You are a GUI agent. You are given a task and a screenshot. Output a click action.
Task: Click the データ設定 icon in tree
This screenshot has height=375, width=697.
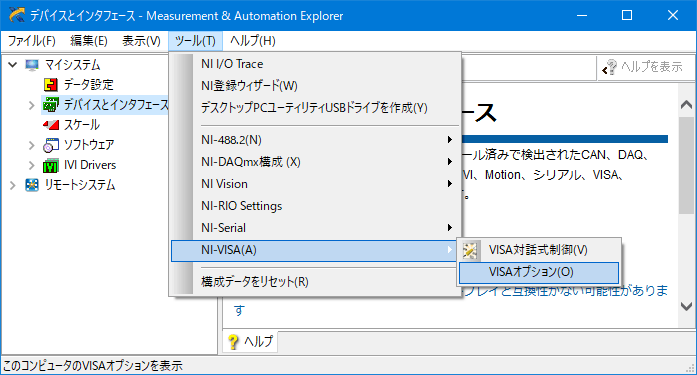51,84
